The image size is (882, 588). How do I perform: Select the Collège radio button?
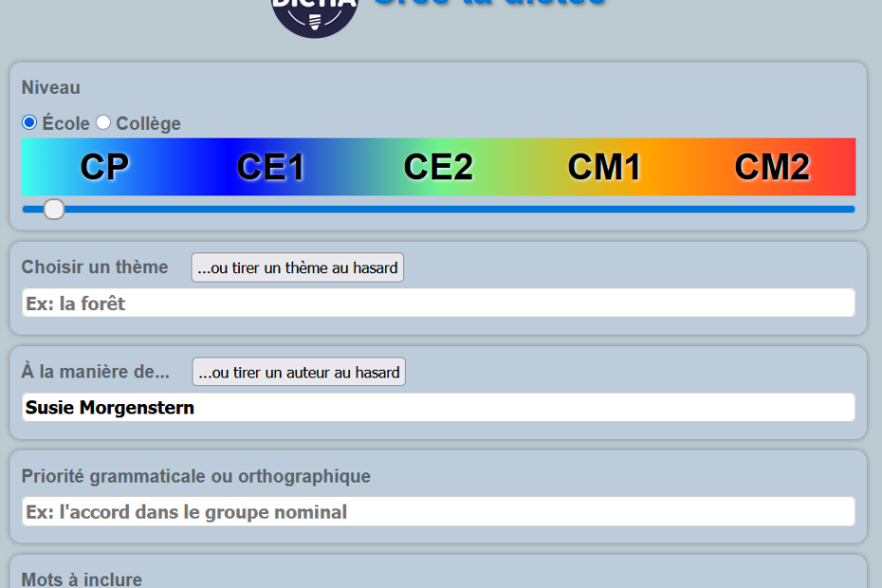[x=103, y=122]
